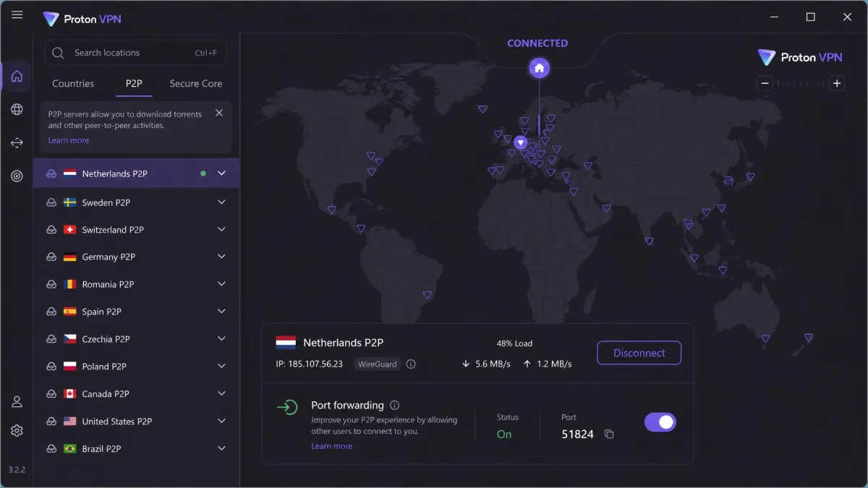
Task: Open the hamburger menu icon
Action: click(x=17, y=15)
